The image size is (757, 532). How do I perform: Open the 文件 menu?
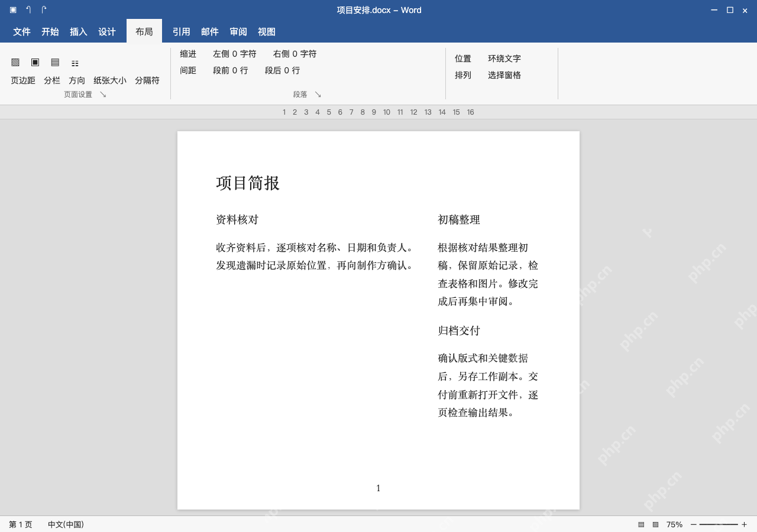[22, 32]
